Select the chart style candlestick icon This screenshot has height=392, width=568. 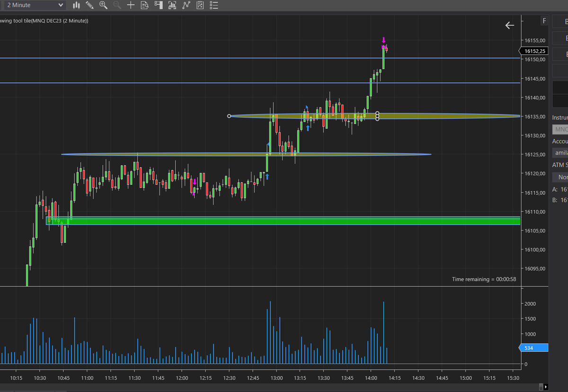click(76, 5)
